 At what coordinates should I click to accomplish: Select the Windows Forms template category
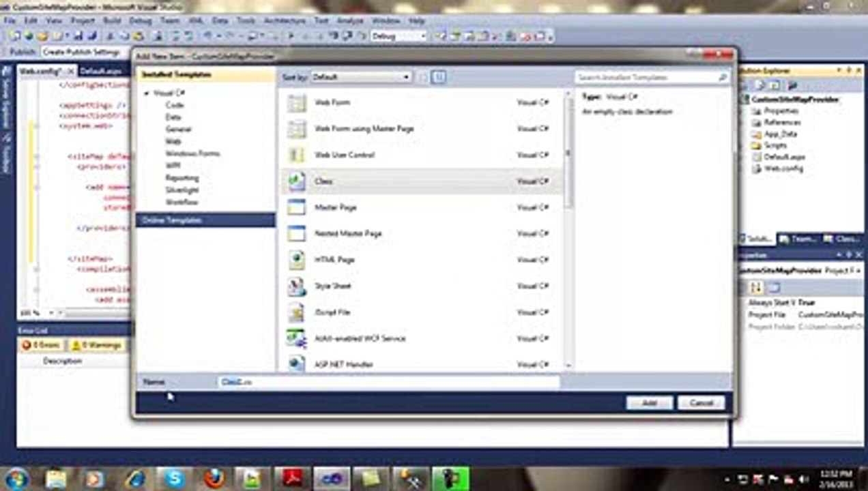click(x=192, y=153)
